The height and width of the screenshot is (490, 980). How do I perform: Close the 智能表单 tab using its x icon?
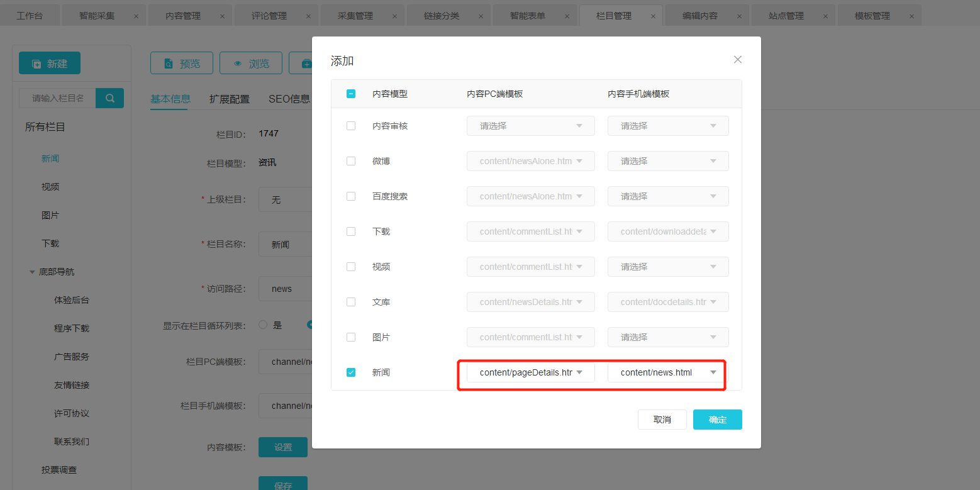pos(567,16)
